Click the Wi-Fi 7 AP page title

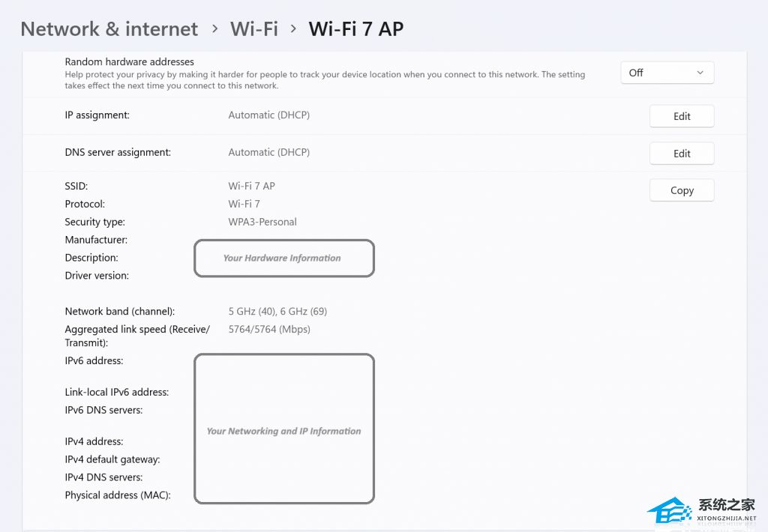[356, 29]
